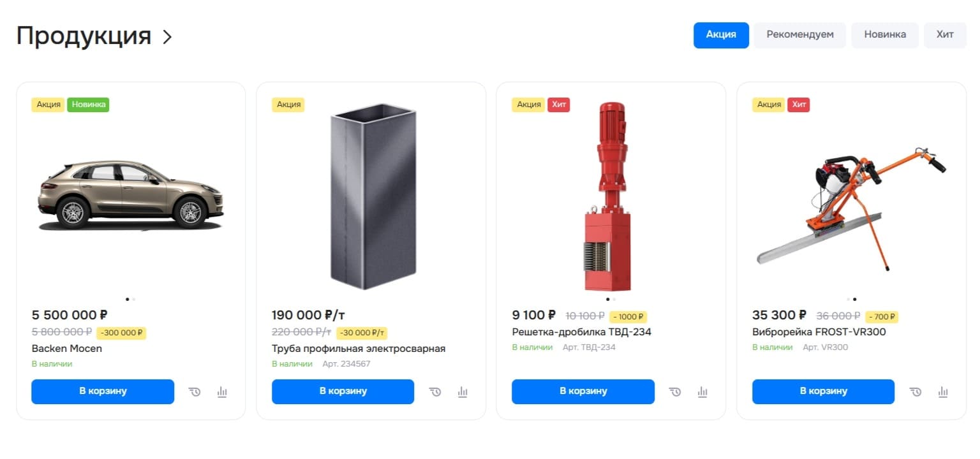Switch to the Рекомендуем tab
This screenshot has height=459, width=980.
point(800,35)
